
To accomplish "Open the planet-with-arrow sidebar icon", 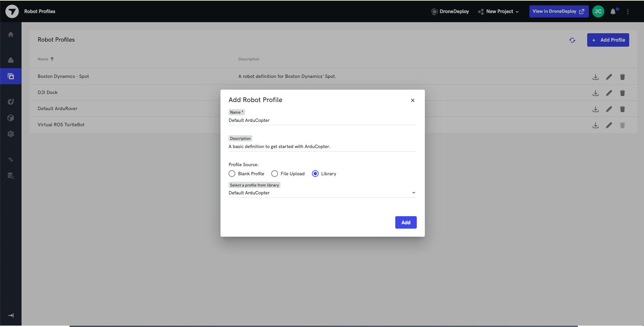I will (x=11, y=102).
